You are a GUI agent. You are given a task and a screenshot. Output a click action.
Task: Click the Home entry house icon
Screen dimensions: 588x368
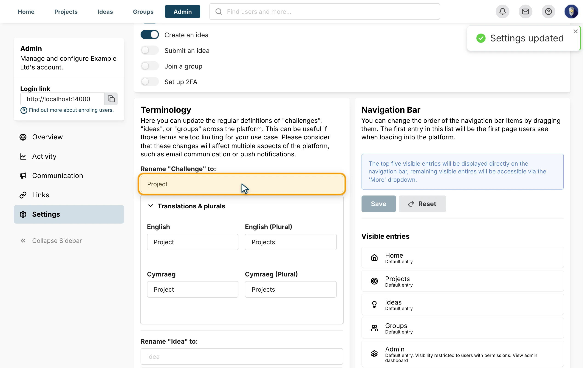point(374,258)
